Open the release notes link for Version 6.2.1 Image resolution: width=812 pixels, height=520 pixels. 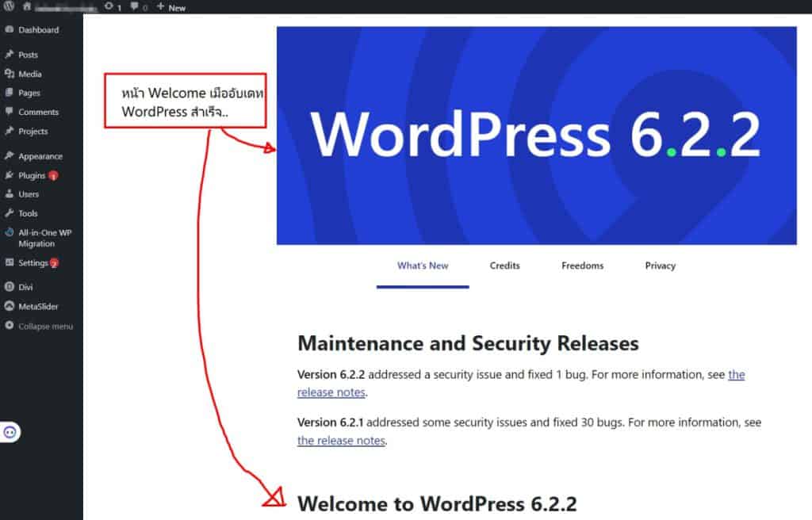point(341,440)
